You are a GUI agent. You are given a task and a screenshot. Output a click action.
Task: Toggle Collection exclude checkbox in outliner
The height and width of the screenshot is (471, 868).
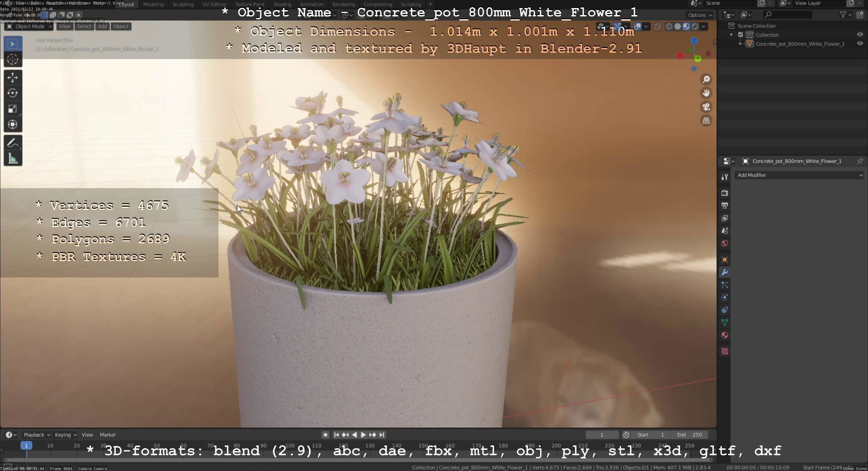pos(741,35)
